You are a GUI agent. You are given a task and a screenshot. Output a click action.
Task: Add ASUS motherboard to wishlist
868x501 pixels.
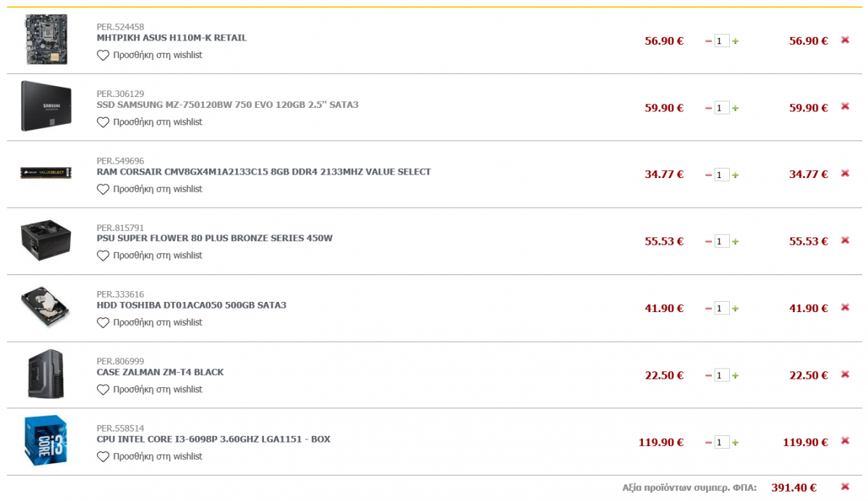150,55
